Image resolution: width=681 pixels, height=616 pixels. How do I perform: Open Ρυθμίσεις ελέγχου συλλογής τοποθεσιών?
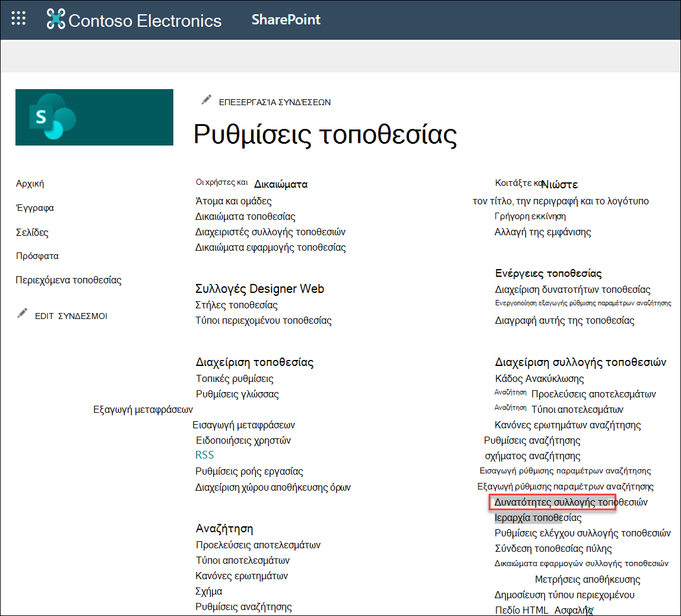(x=583, y=533)
